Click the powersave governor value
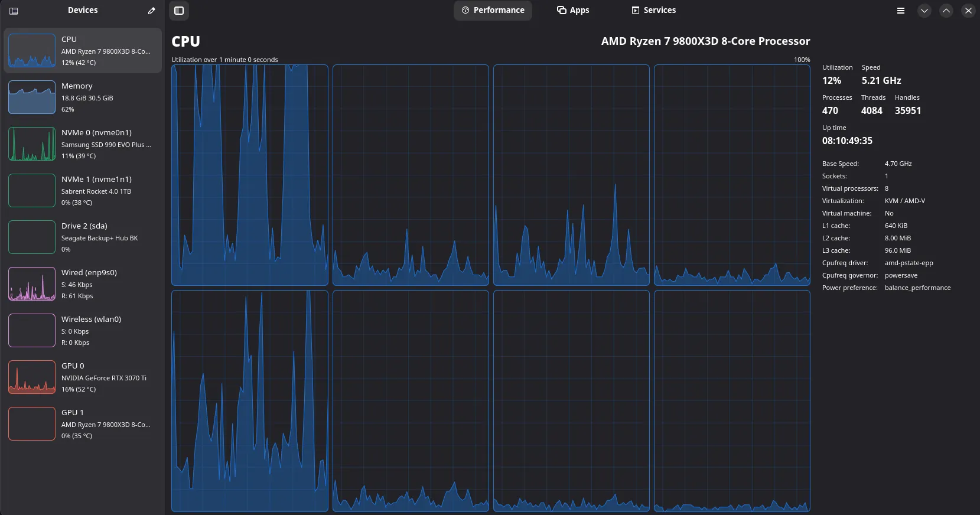980x515 pixels. [x=901, y=275]
